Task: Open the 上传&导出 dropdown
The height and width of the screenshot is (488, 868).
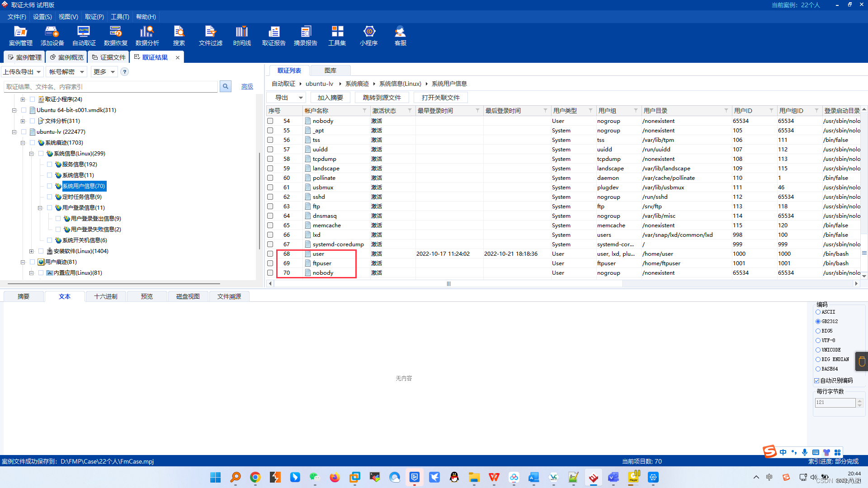Action: click(22, 72)
